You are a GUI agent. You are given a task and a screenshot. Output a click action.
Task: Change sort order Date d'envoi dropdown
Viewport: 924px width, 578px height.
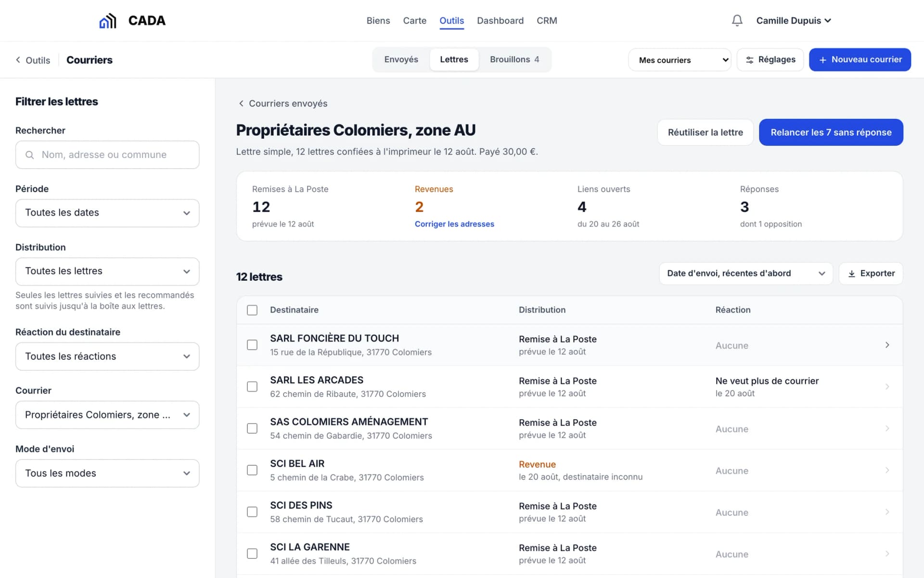pos(745,273)
